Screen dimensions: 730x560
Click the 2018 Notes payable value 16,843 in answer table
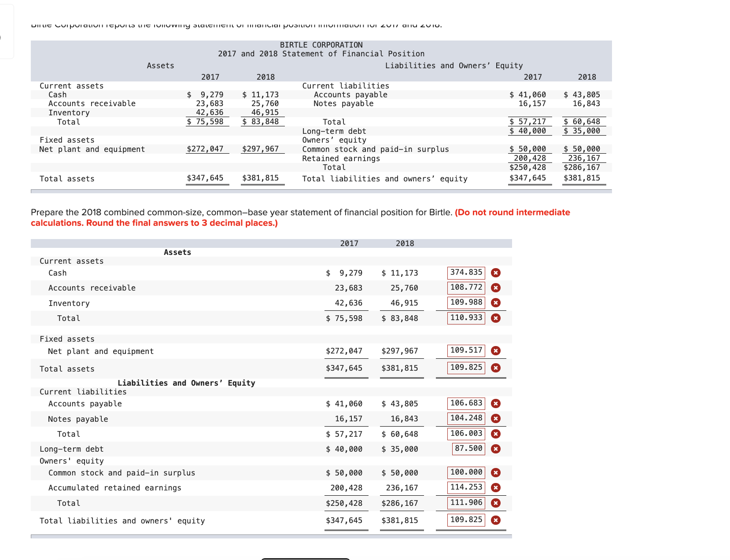click(404, 419)
